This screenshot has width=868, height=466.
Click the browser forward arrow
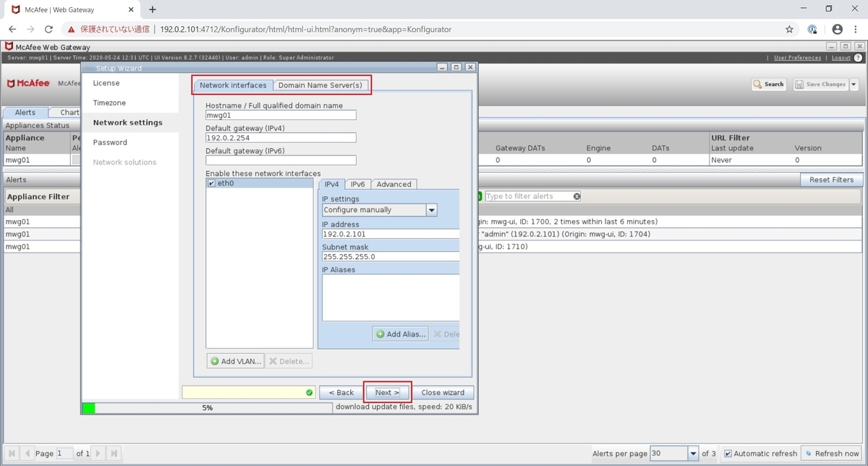tap(30, 30)
